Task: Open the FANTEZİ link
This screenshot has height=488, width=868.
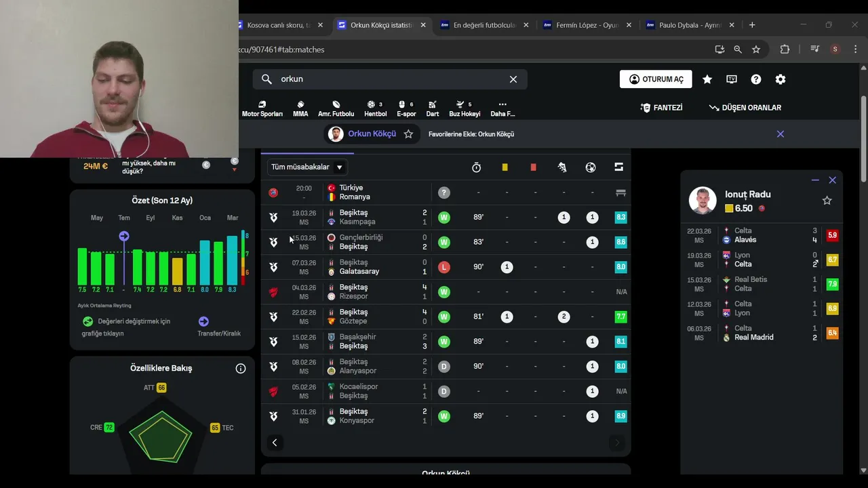Action: (661, 108)
